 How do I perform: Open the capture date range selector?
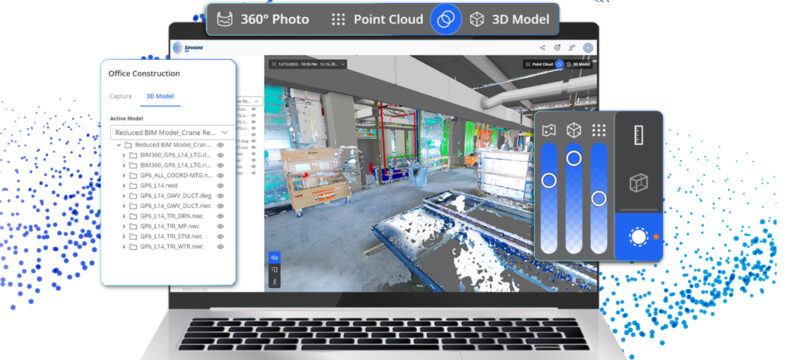308,64
